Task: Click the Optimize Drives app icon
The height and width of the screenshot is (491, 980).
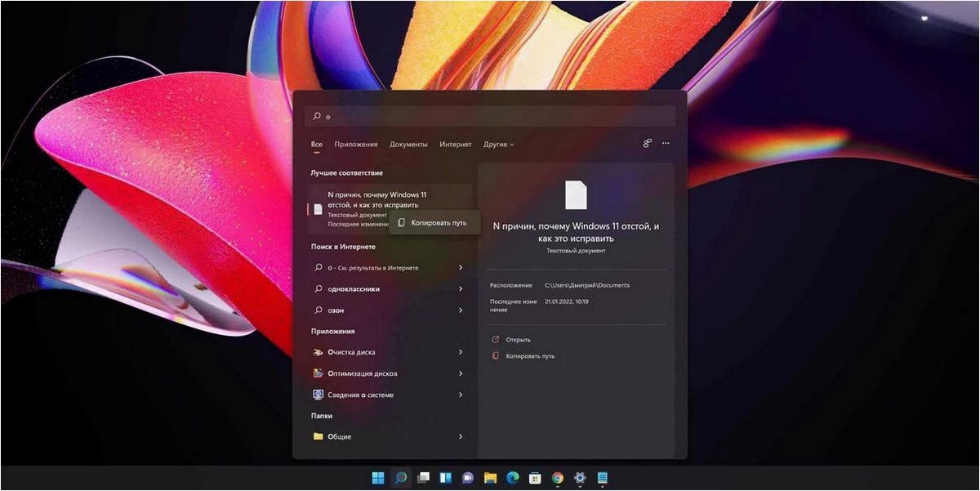Action: tap(318, 373)
